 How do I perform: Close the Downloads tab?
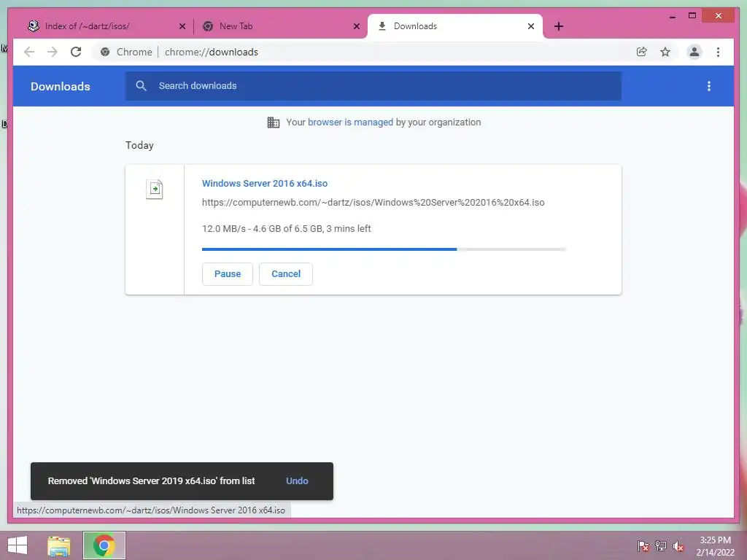tap(531, 26)
